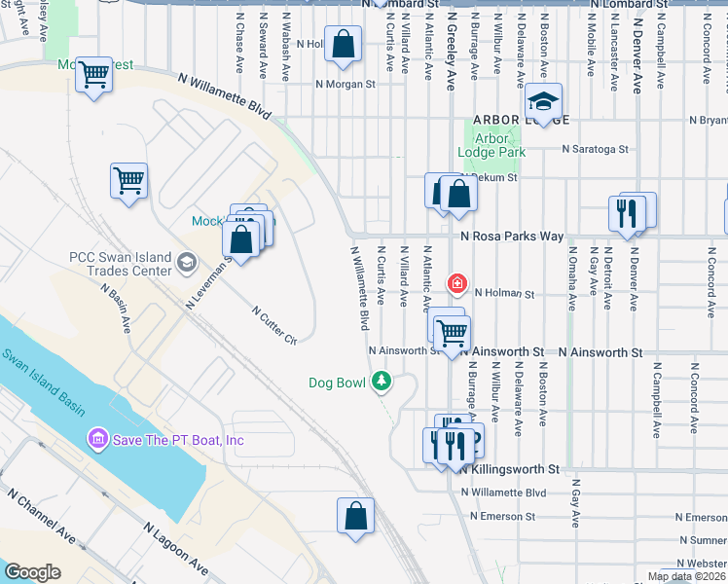Select the N Killingsworth St label
Viewport: 728px width, 584px height.
click(509, 469)
